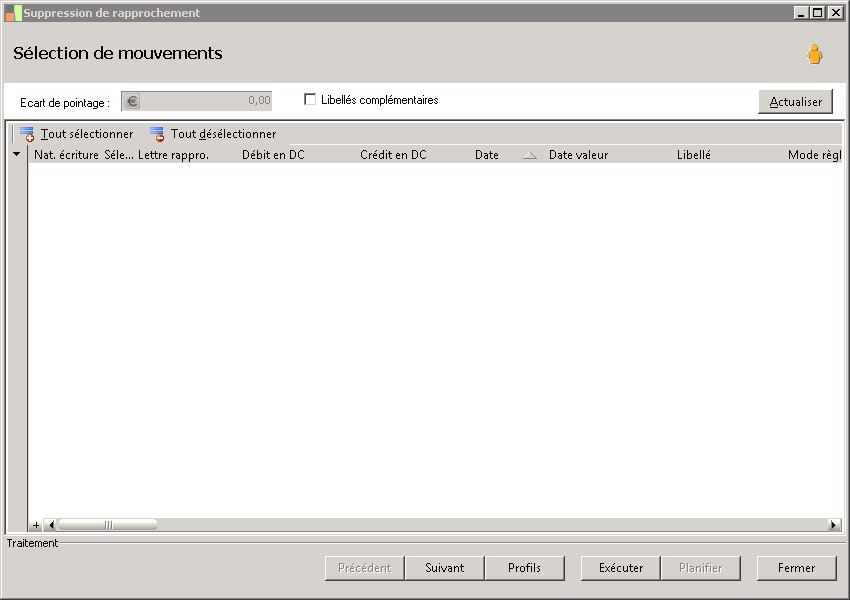
Task: Sort by Nat. écriture column header
Action: (66, 155)
